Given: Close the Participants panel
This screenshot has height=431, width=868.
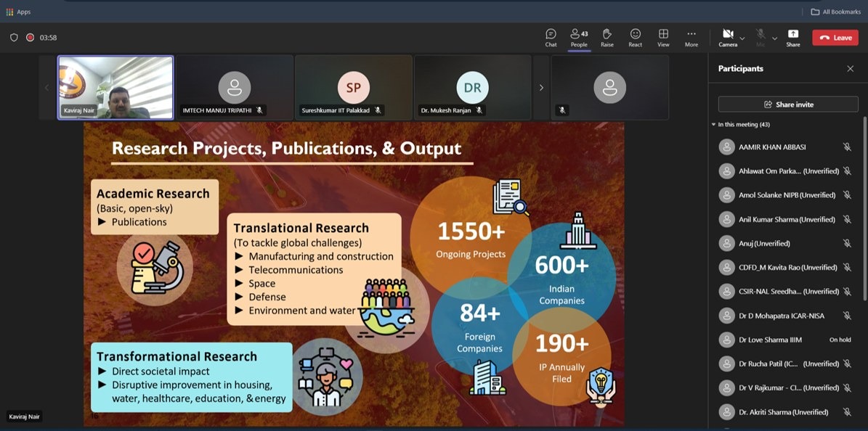Looking at the screenshot, I should click(x=850, y=69).
